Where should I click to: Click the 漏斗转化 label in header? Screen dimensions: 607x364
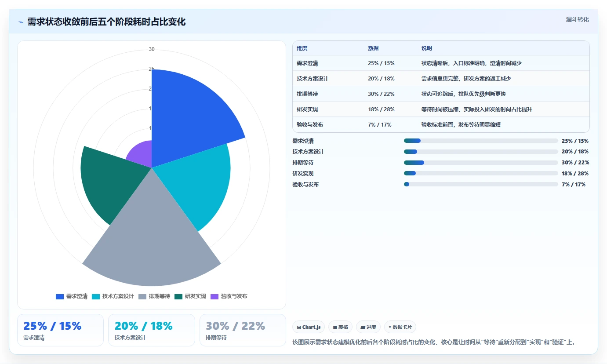pos(577,19)
